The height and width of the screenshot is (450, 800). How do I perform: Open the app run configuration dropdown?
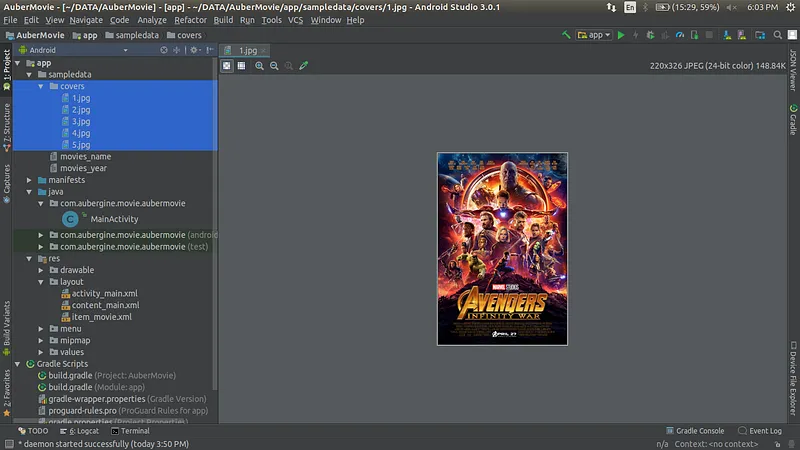594,35
